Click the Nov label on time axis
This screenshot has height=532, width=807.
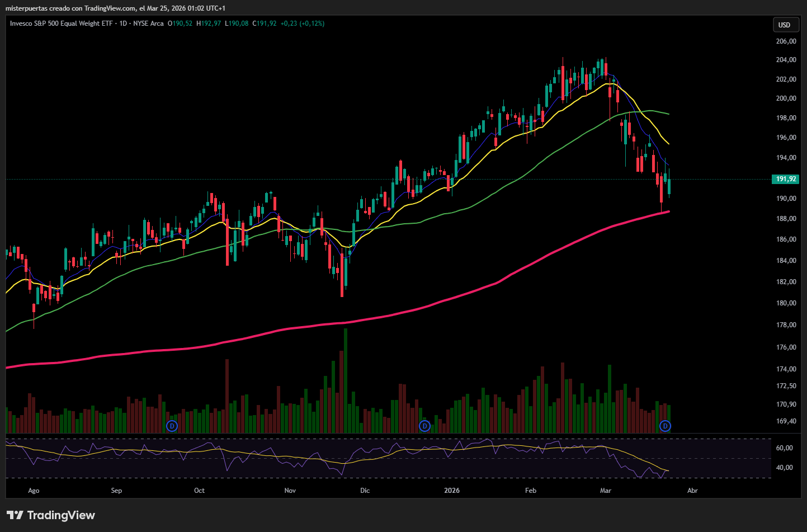(290, 491)
